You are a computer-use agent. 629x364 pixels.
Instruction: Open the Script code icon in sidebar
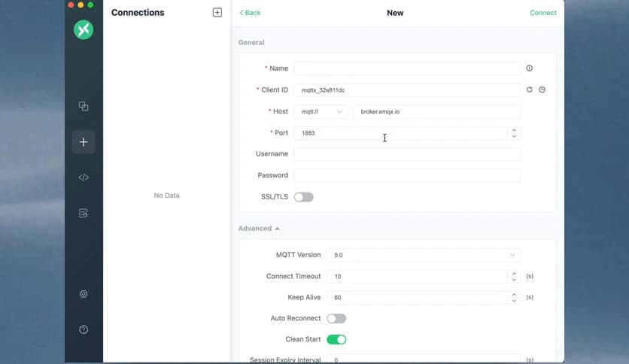coord(84,177)
